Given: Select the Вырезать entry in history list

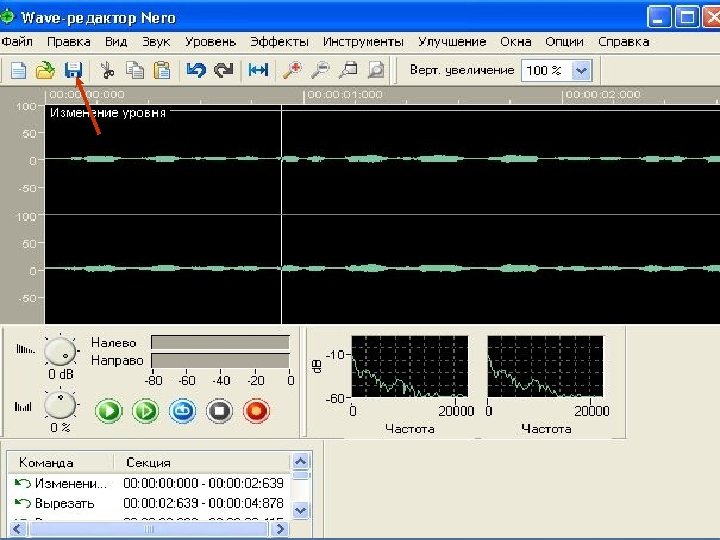Looking at the screenshot, I should [x=64, y=503].
